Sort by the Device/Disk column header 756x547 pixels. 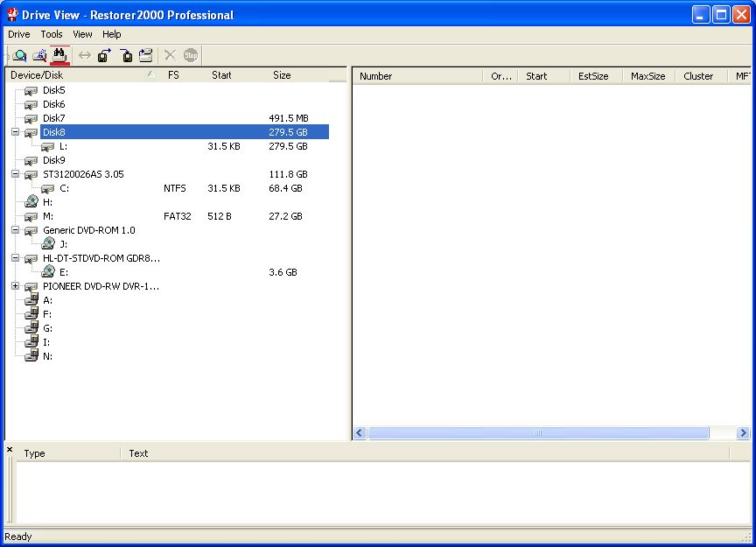coord(83,74)
